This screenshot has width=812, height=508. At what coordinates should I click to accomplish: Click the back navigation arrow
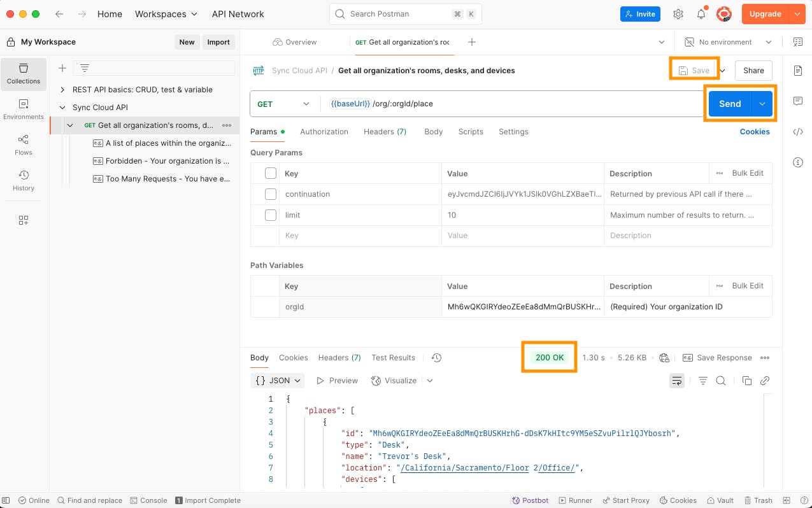[x=59, y=14]
